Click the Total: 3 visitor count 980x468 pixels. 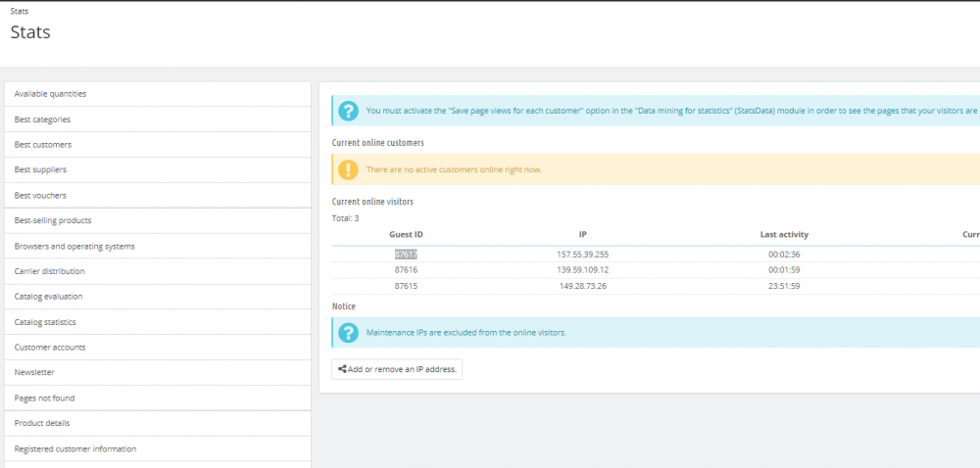tap(346, 218)
